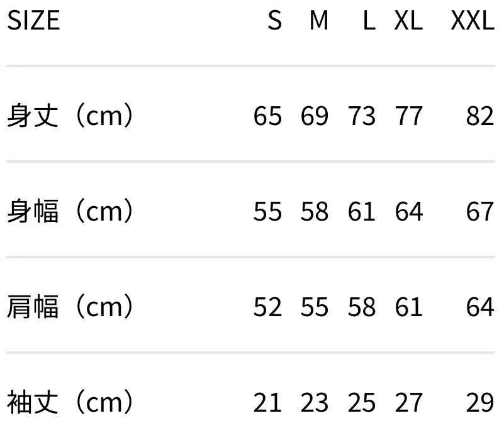504x423 pixels.
Task: Select the L size column header
Action: click(369, 21)
